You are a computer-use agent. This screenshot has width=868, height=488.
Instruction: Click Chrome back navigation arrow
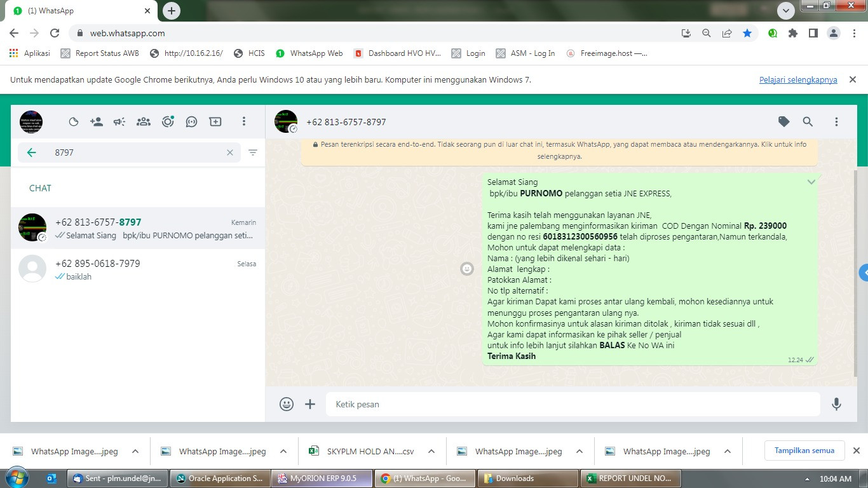14,33
